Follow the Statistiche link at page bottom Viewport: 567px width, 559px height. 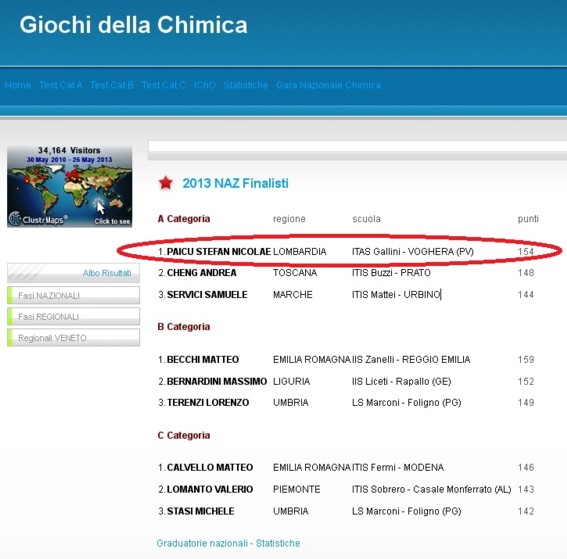pyautogui.click(x=278, y=543)
